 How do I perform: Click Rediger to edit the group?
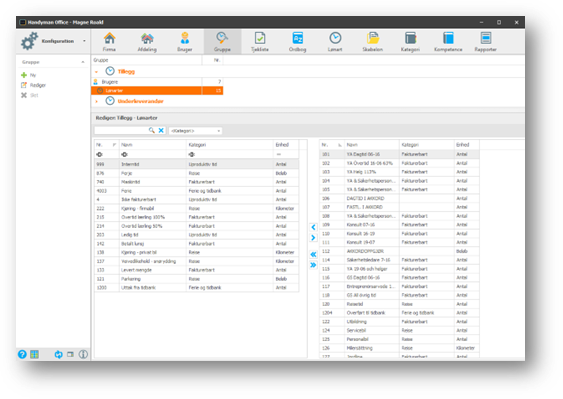(x=34, y=85)
